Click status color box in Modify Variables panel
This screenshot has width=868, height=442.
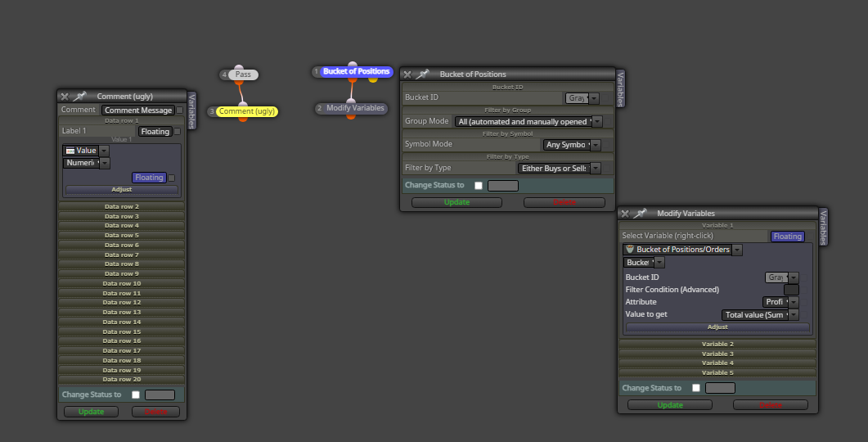point(720,388)
